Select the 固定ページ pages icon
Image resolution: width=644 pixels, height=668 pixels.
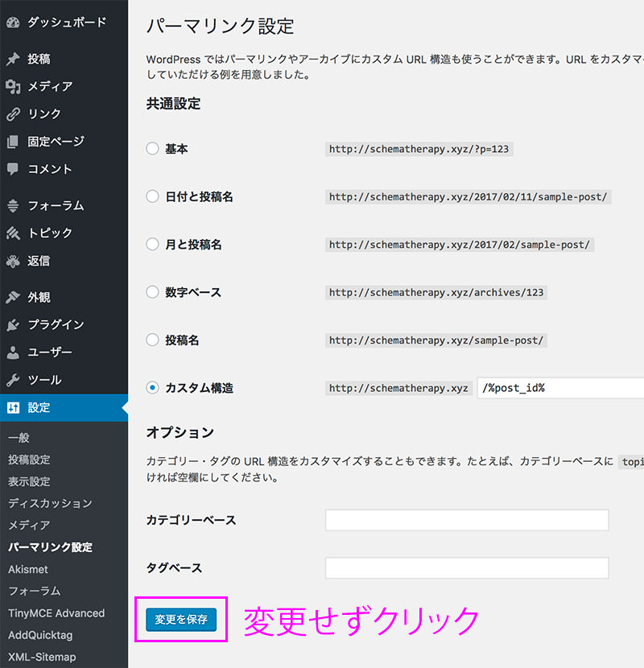point(14,142)
